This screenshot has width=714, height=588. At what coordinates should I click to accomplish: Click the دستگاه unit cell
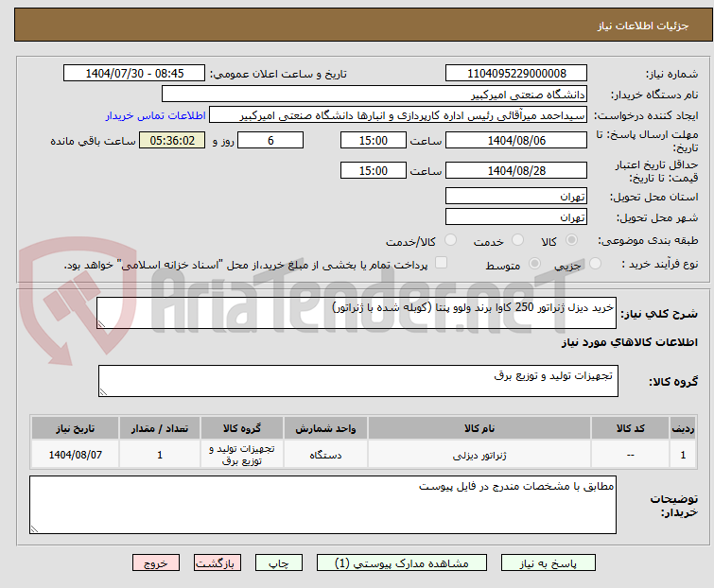click(325, 455)
